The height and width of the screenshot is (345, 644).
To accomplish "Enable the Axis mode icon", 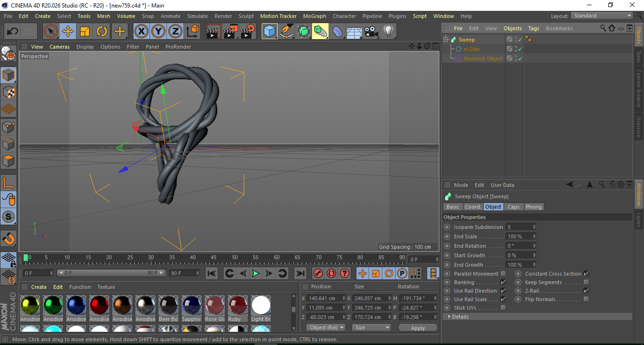I will [x=8, y=182].
